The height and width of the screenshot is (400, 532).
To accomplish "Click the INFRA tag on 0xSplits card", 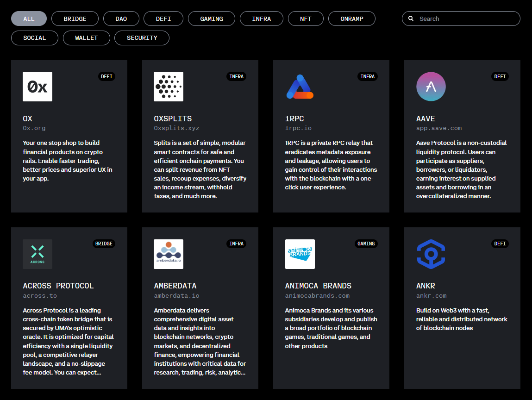I will [236, 76].
